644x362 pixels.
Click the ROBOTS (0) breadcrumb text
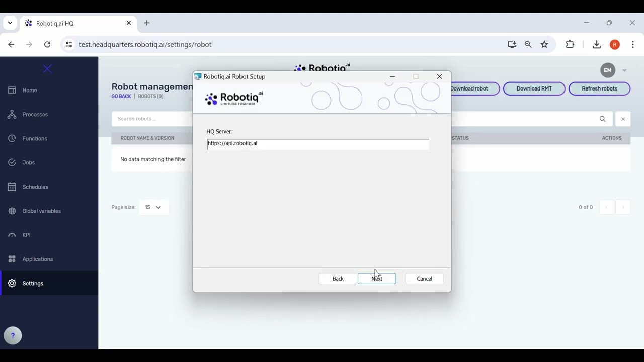tap(150, 97)
